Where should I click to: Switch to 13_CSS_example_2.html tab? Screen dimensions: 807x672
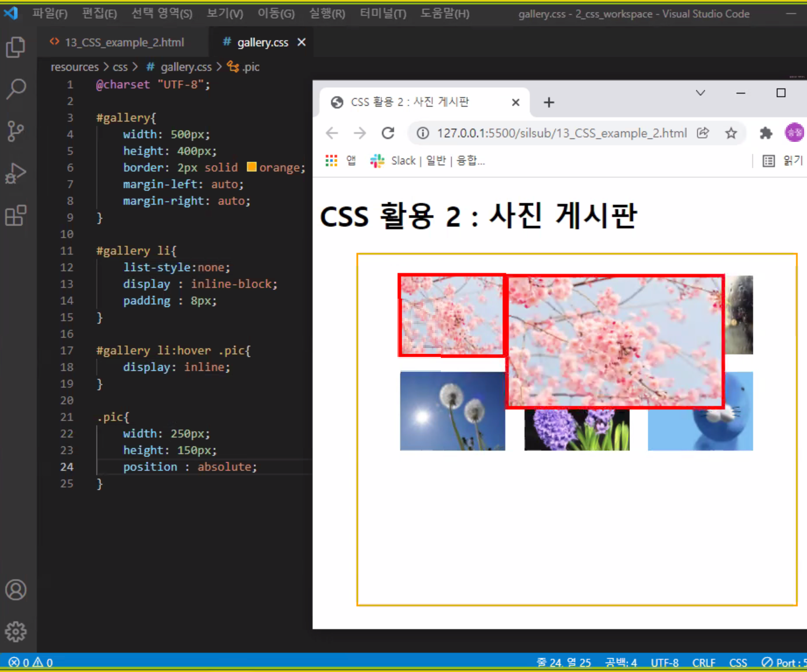click(124, 42)
